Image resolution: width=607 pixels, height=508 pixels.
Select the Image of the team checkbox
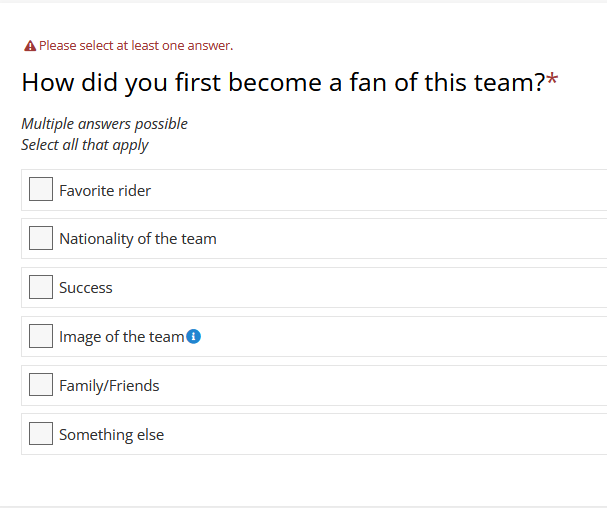41,336
